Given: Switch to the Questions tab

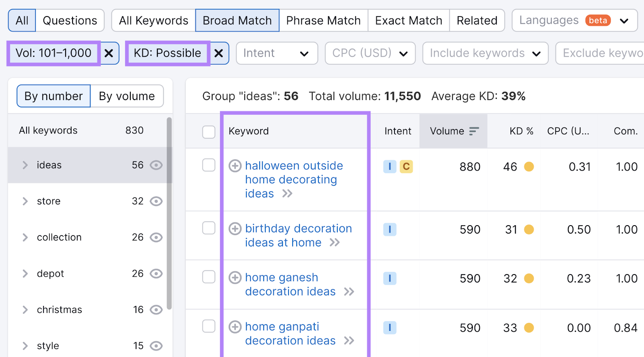Looking at the screenshot, I should [70, 21].
